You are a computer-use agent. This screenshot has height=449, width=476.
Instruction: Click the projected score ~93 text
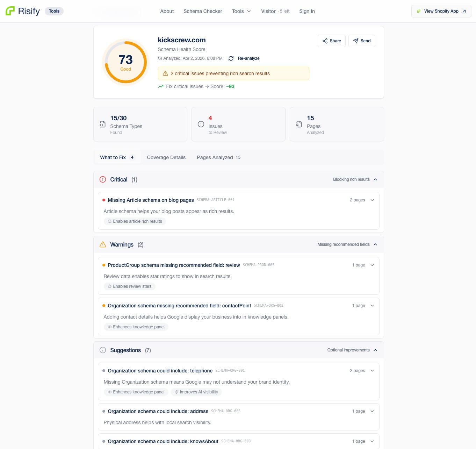[230, 86]
